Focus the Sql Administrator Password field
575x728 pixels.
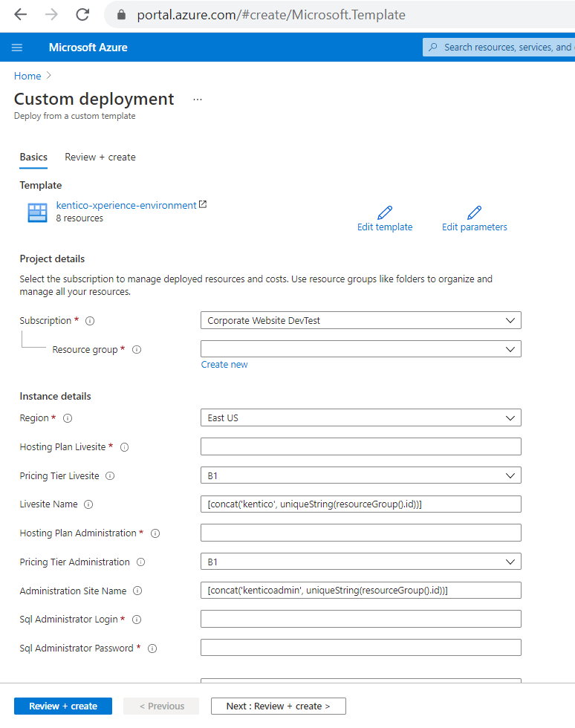click(361, 648)
